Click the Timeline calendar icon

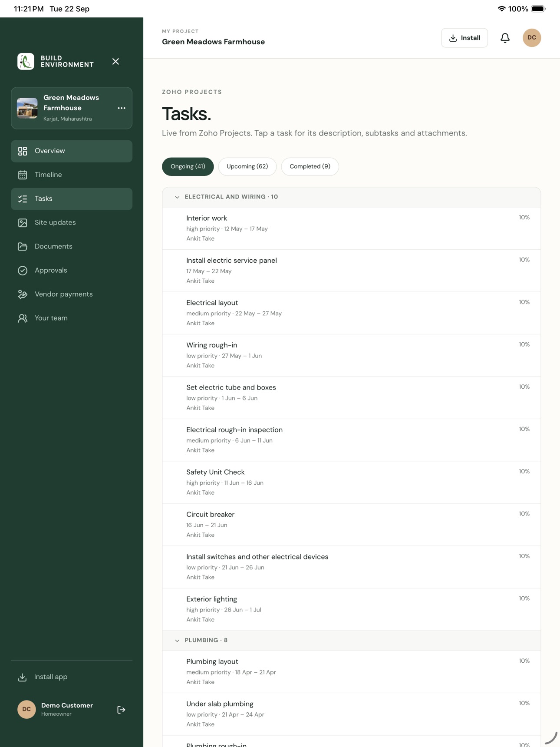point(23,175)
